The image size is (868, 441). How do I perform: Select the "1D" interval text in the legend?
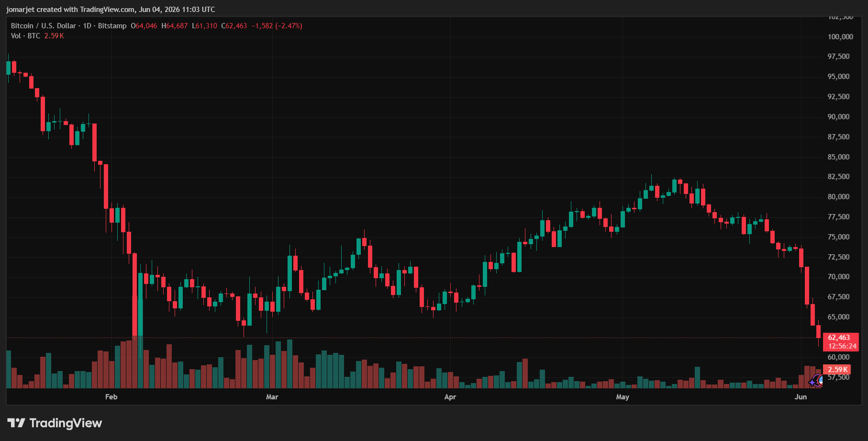click(87, 26)
